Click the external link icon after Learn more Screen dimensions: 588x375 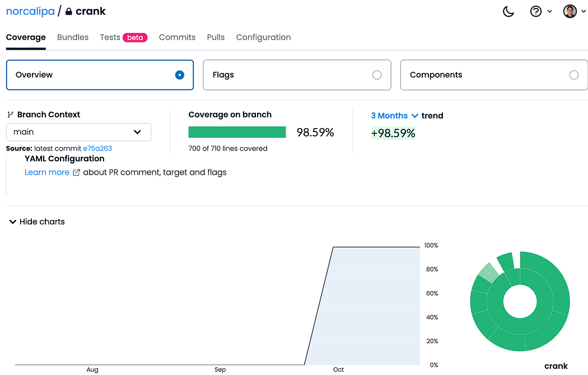[76, 172]
